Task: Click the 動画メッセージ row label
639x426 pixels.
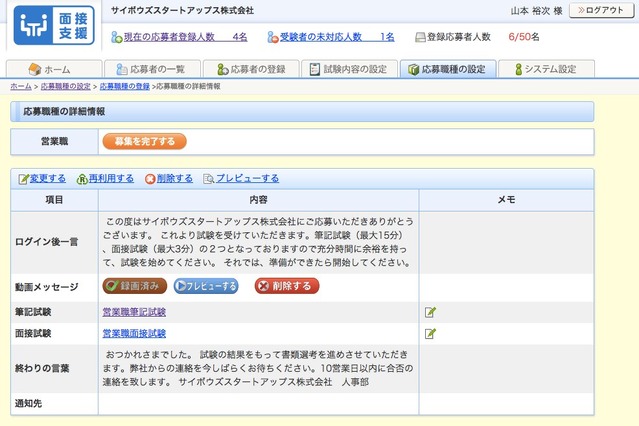Action: pos(46,287)
